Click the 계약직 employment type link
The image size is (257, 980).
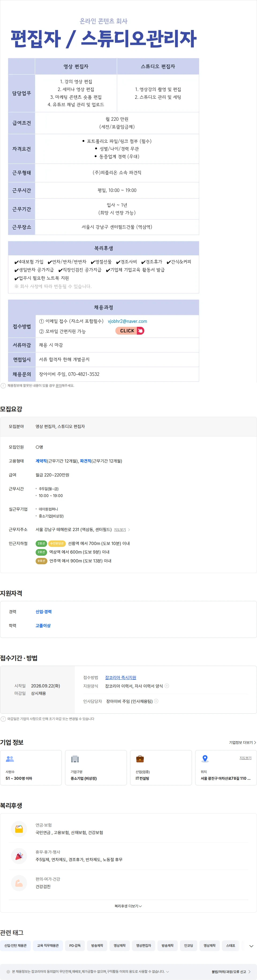click(41, 461)
